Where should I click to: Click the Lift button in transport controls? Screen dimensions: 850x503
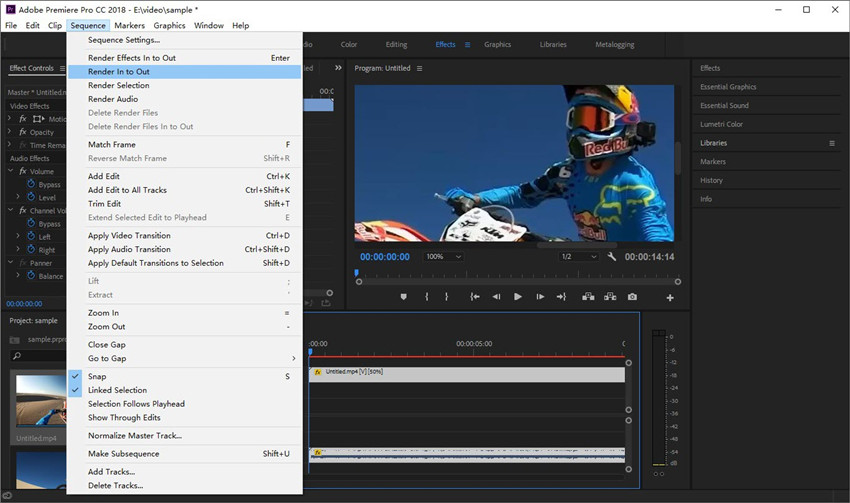[x=587, y=297]
